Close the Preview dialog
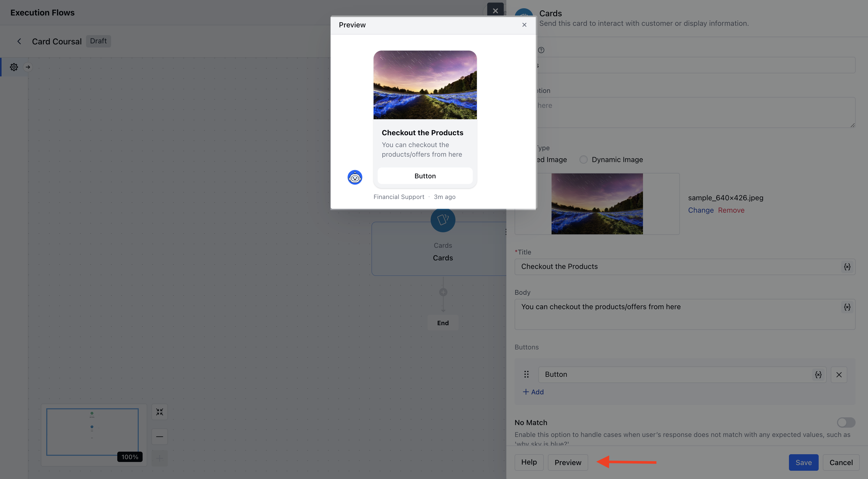 (524, 25)
